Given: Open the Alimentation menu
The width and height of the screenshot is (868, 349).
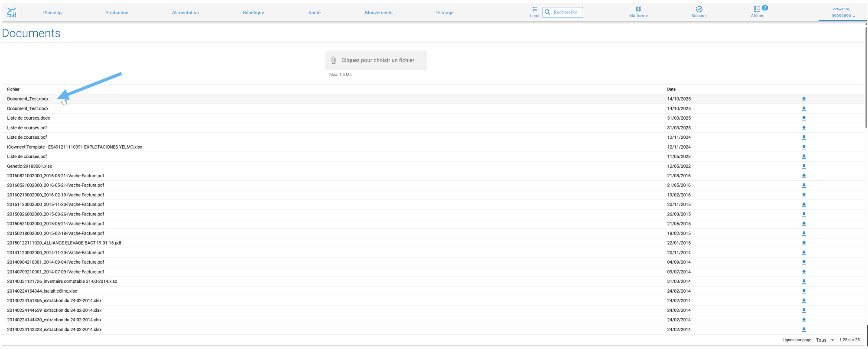Looking at the screenshot, I should (185, 13).
